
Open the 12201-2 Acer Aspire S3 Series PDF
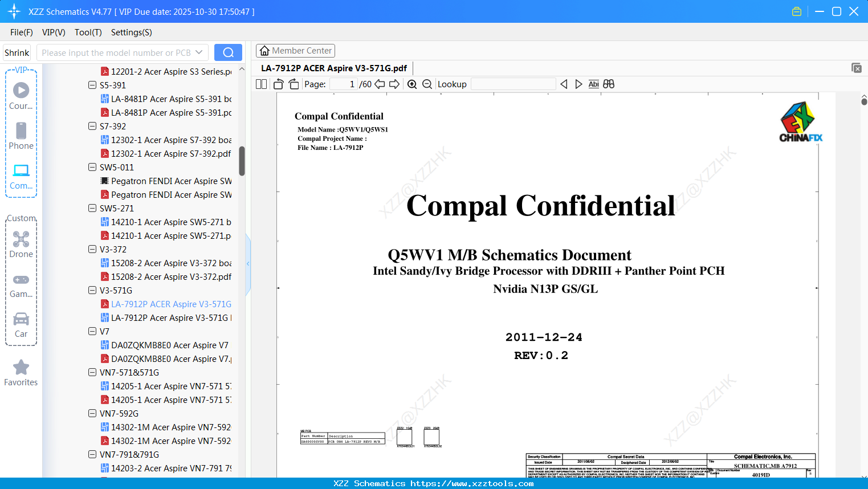click(x=166, y=71)
